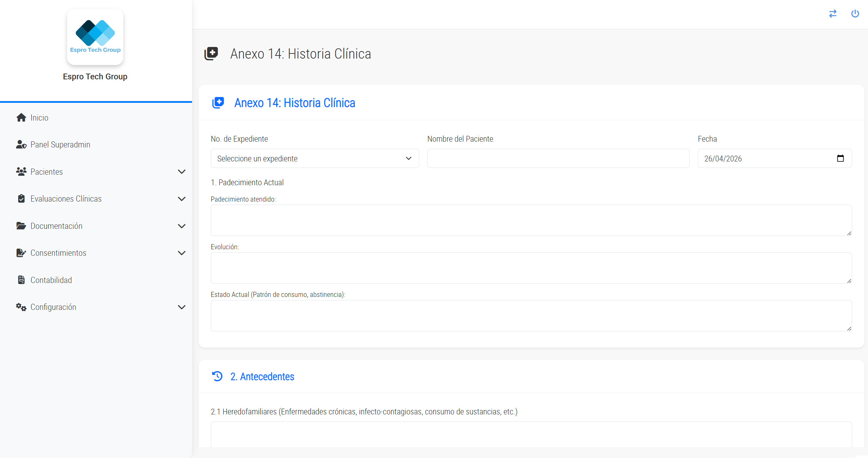Click the gray 'Anexo 14: Historia Clínica' page title
The width and height of the screenshot is (868, 458).
[x=301, y=53]
